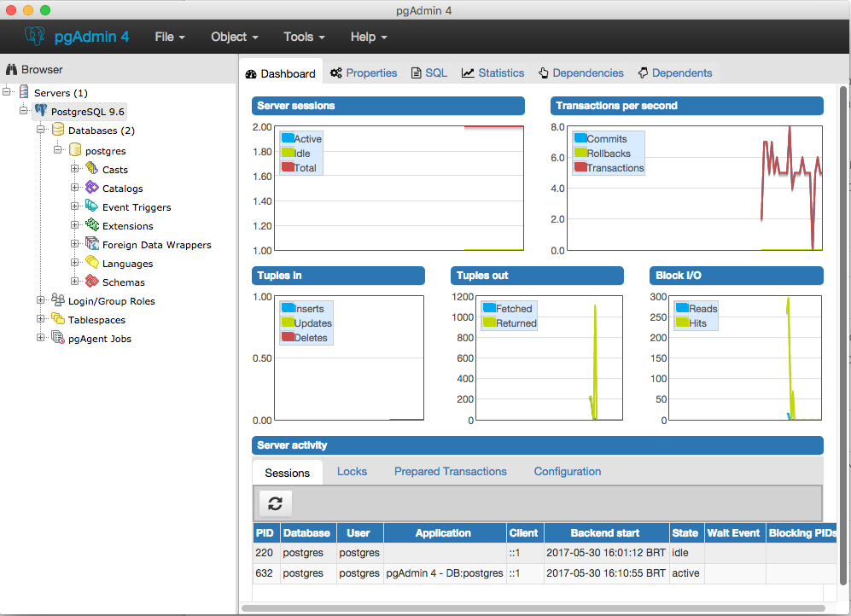Click the Schemas node icon

(x=92, y=282)
